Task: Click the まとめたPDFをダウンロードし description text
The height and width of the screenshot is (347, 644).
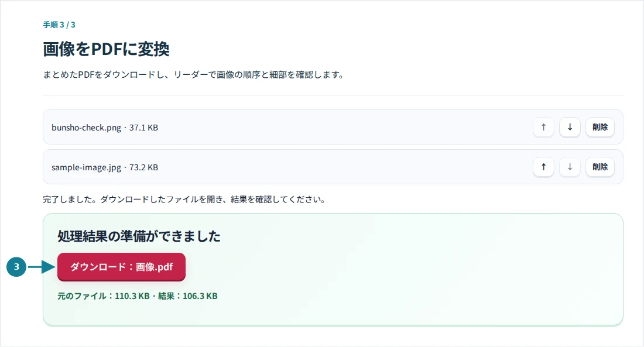Action: [x=193, y=75]
